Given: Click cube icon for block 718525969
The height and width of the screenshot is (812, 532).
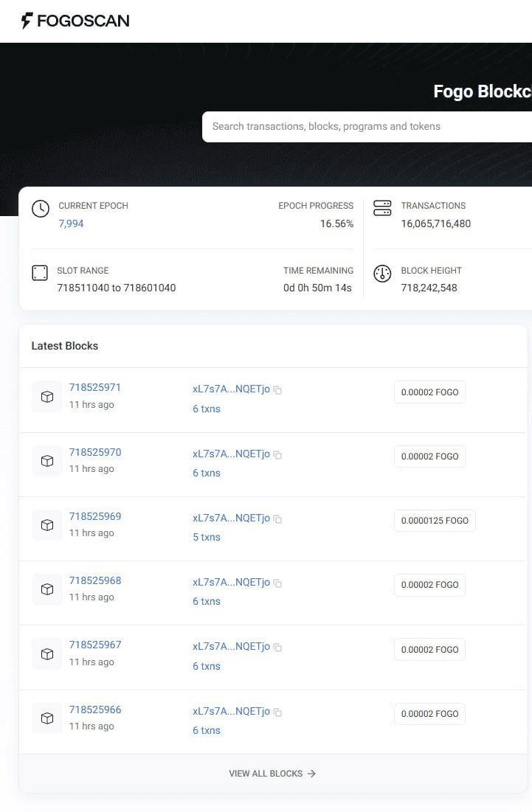Looking at the screenshot, I should [x=47, y=525].
